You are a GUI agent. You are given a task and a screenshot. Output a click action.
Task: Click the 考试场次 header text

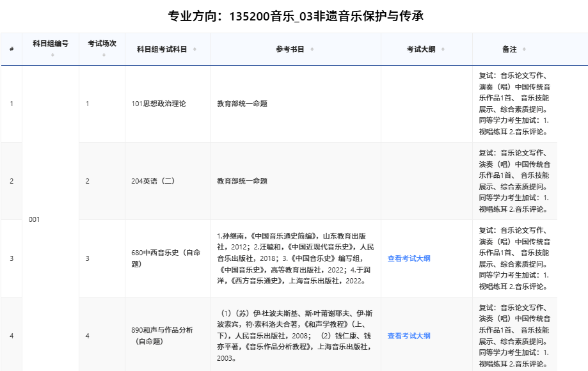(x=102, y=43)
